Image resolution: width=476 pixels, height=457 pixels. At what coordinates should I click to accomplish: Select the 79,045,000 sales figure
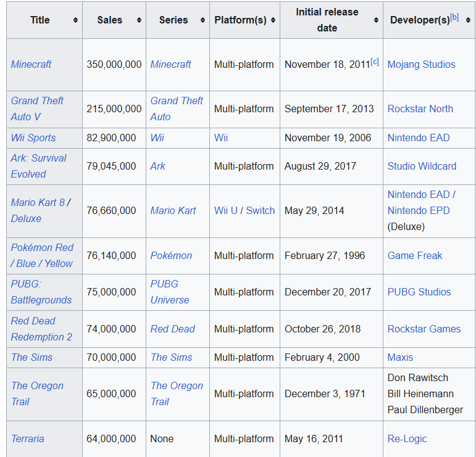coord(111,166)
